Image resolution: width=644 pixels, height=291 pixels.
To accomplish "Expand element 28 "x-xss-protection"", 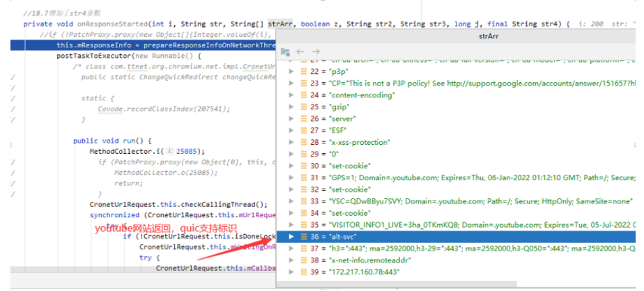I will [291, 143].
